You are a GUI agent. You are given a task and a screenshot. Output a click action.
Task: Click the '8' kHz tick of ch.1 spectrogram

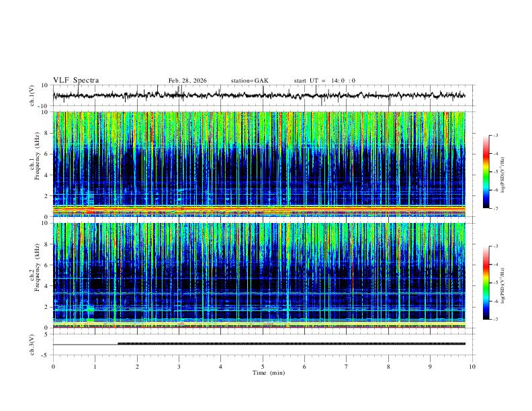tap(46, 133)
